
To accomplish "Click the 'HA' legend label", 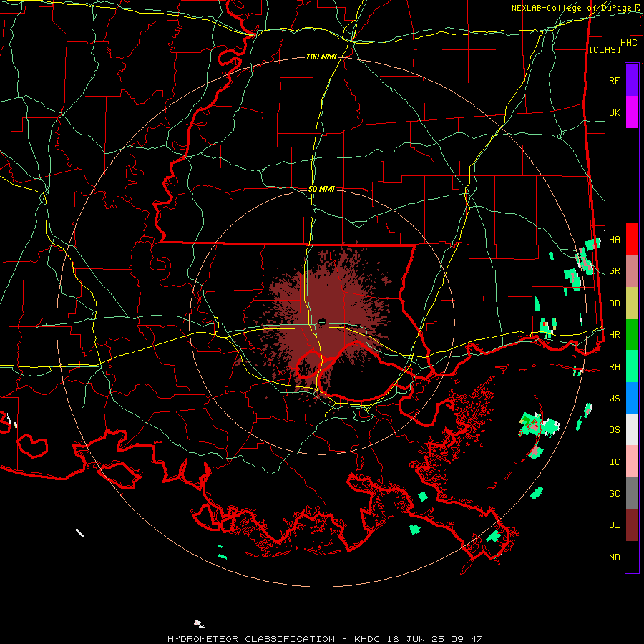I will point(614,240).
